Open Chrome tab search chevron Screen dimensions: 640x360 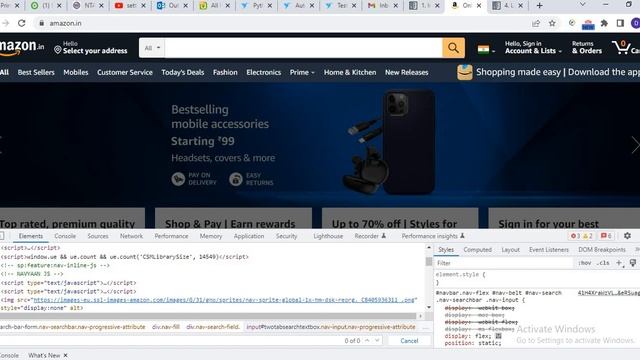point(582,5)
